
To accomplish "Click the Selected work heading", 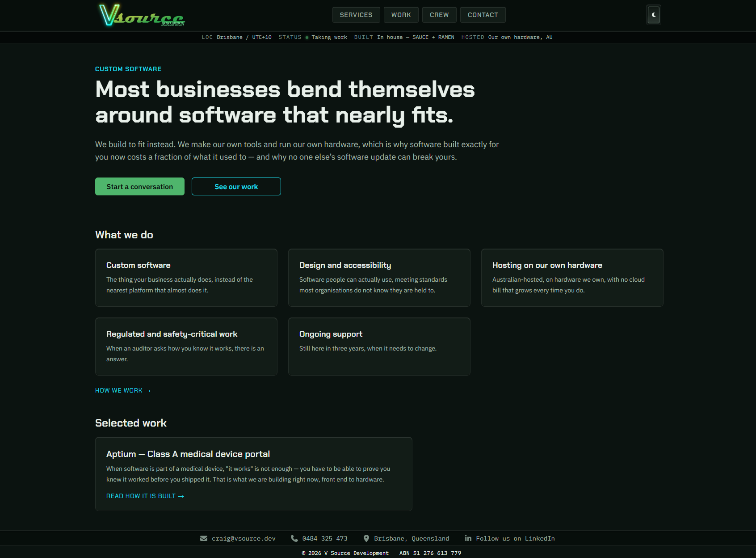I will point(131,423).
